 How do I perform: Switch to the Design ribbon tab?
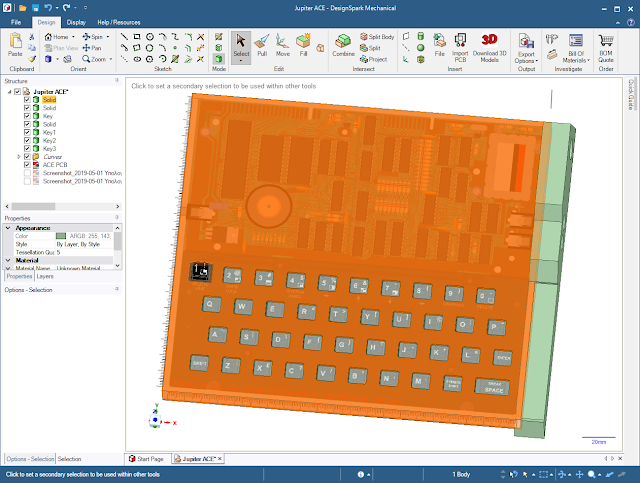(x=46, y=22)
